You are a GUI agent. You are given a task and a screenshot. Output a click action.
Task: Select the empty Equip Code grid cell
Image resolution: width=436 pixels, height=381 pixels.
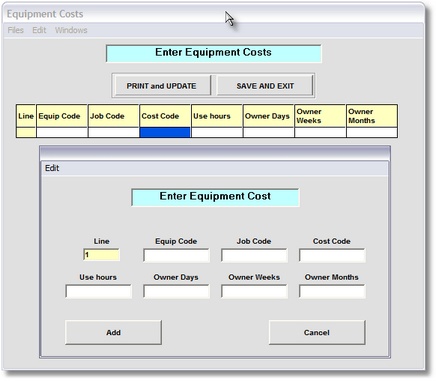pos(62,132)
